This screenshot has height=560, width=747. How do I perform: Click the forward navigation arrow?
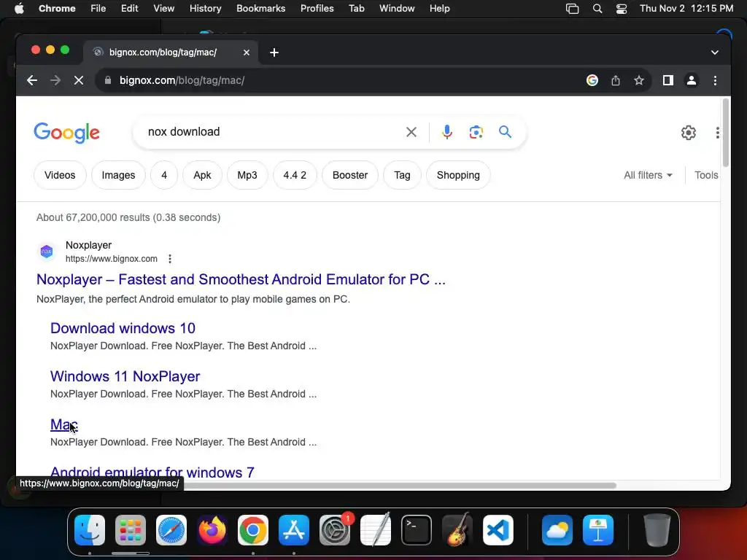[x=55, y=80]
